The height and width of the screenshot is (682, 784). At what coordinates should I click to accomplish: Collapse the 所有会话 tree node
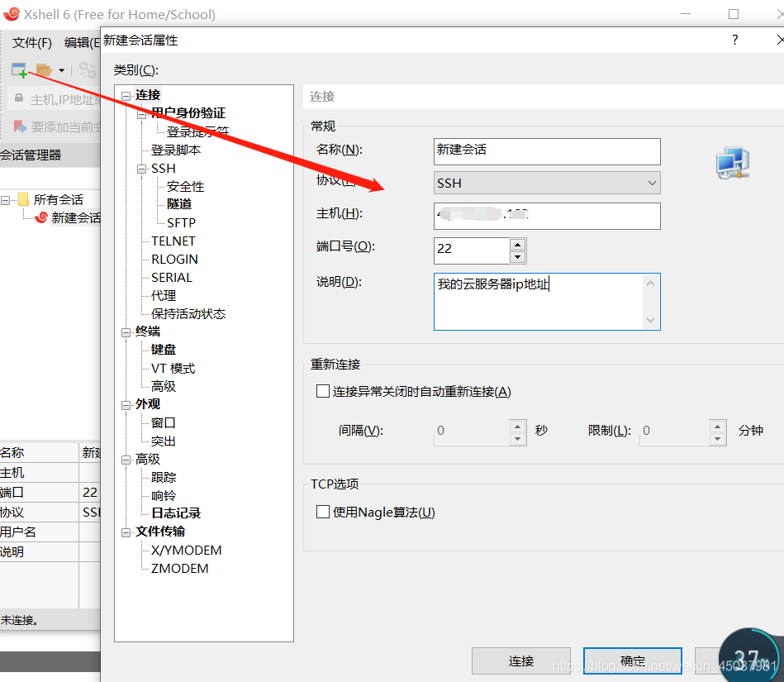[x=5, y=200]
